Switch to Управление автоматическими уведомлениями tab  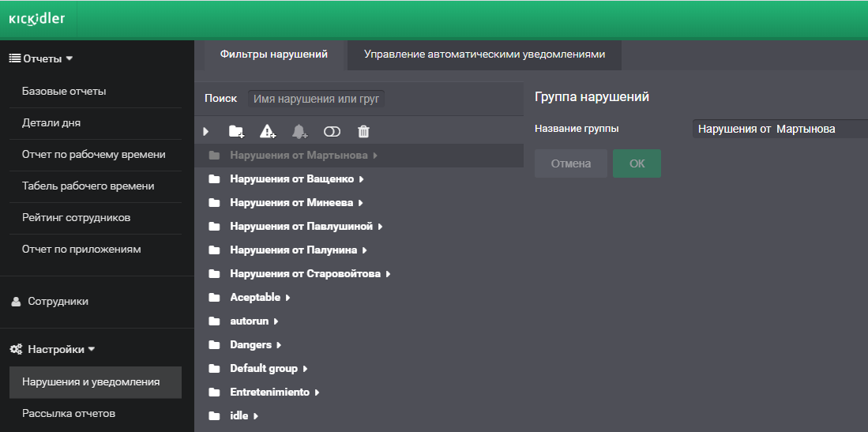coord(484,54)
